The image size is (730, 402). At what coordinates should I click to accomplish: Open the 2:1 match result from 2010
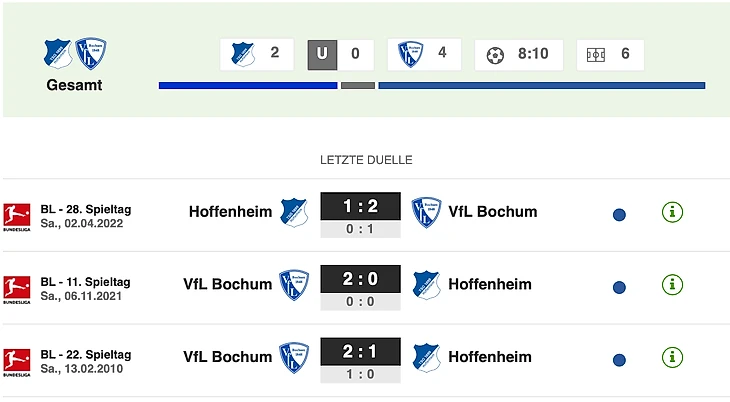(360, 352)
